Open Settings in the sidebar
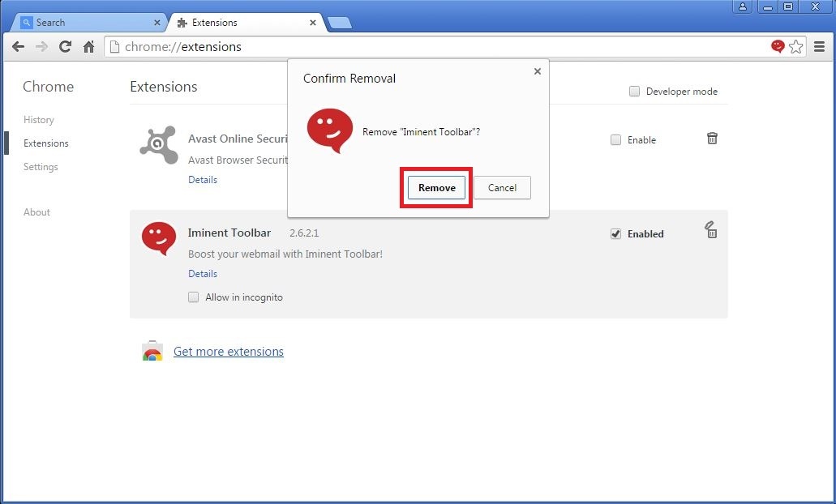Screen dimensions: 836x504 (x=41, y=167)
